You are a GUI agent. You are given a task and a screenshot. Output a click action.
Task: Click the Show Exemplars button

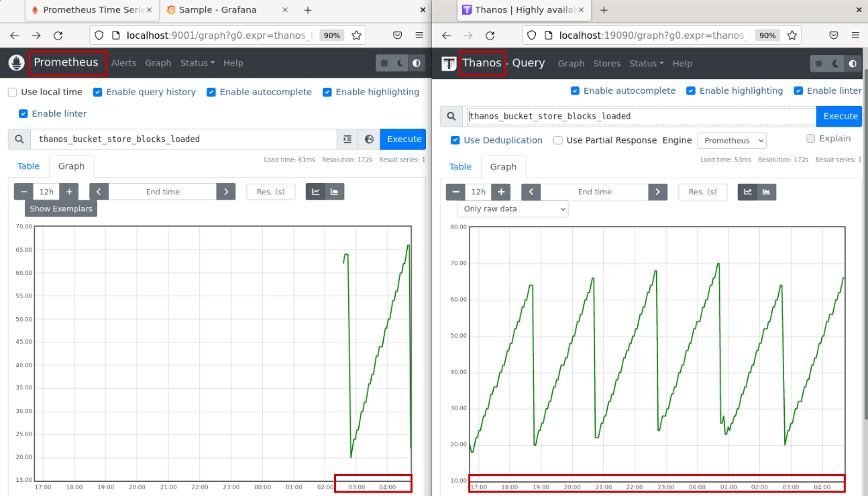click(x=61, y=208)
